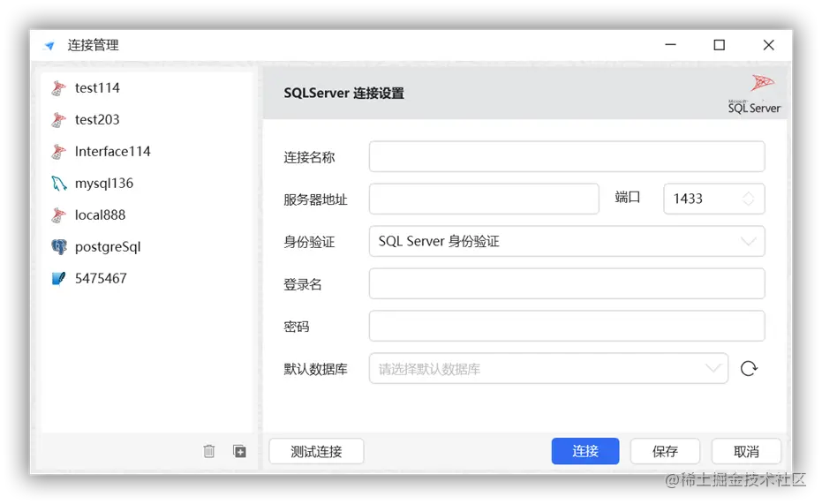Click the SQL Server icon beside test114
The height and width of the screenshot is (504, 822).
[x=58, y=88]
